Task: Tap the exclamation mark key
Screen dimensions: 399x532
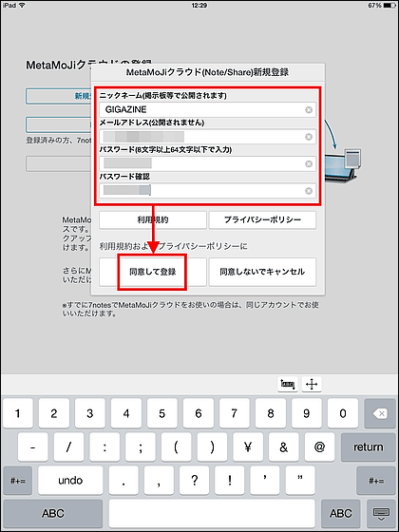Action: click(x=230, y=481)
